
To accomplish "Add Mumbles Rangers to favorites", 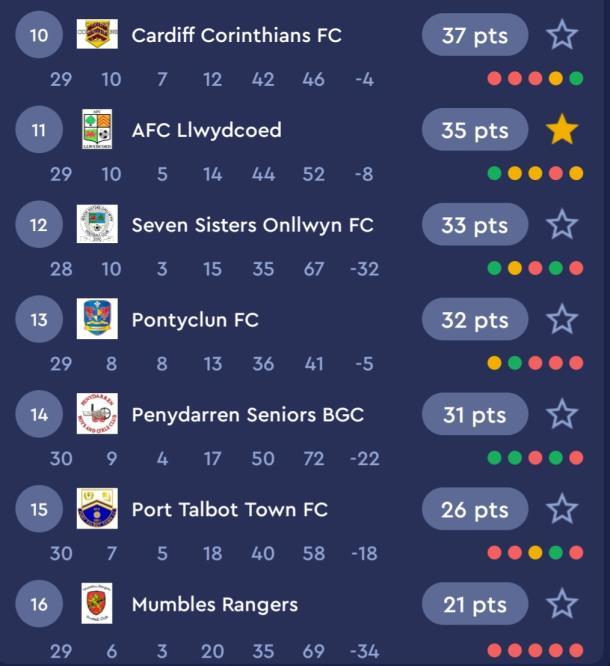I will [562, 604].
